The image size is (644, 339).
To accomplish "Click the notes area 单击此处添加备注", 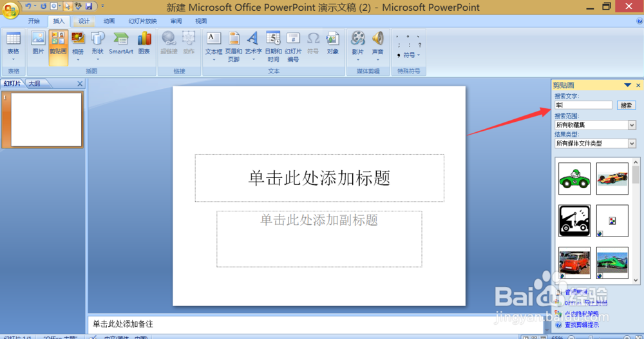I will coord(316,324).
